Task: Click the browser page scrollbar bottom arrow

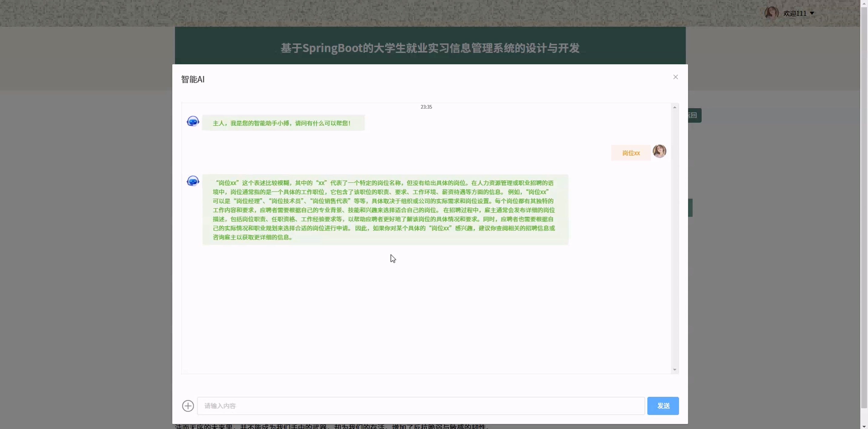Action: click(x=864, y=426)
